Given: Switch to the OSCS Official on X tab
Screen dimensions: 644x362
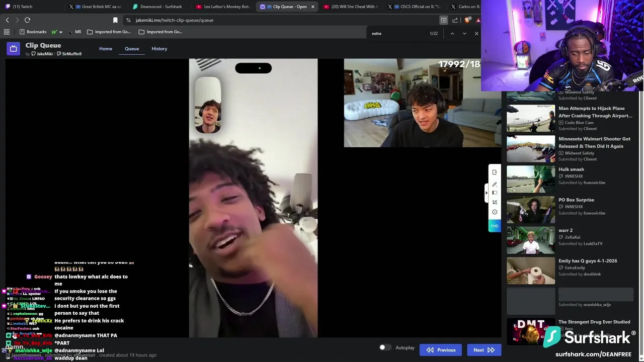Looking at the screenshot, I should click(x=416, y=7).
